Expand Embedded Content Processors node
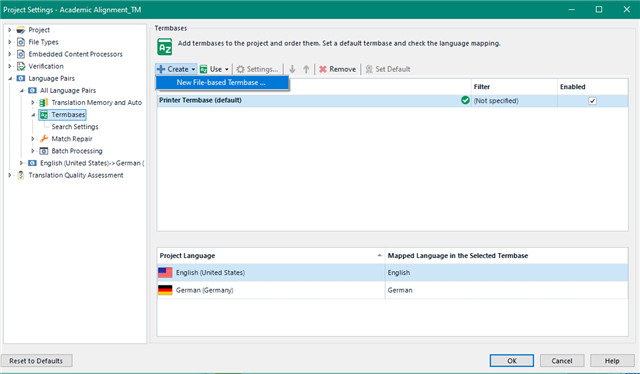Screen dimensions: 640x374 point(10,54)
